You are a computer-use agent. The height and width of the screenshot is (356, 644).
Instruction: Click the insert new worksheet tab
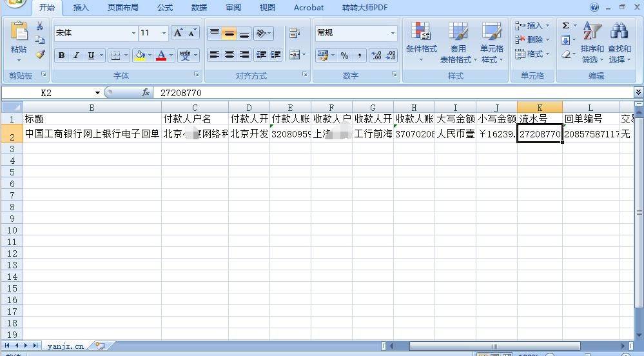[x=100, y=346]
